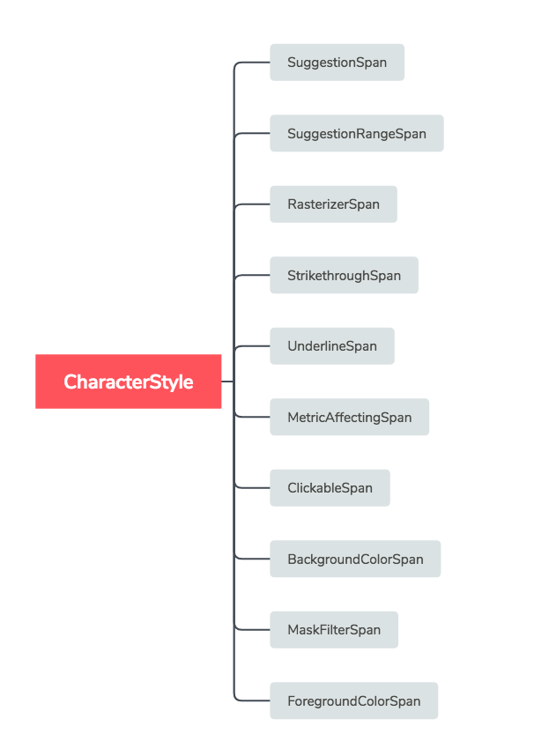Select the connector leading to MaskFilterSpan
This screenshot has width=534, height=756.
pos(254,630)
